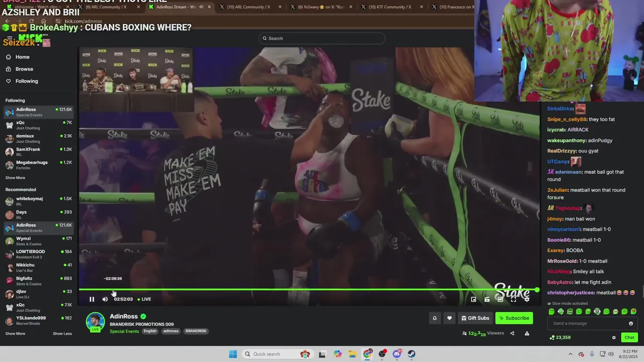Open Discord from the taskbar
Image resolution: width=644 pixels, height=362 pixels.
pyautogui.click(x=397, y=354)
